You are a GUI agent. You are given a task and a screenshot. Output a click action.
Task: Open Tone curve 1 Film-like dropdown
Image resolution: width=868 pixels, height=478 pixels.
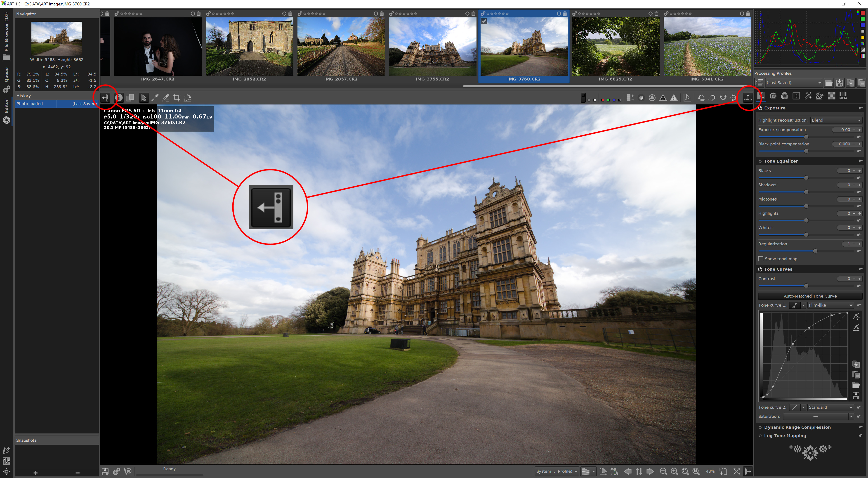pos(831,305)
